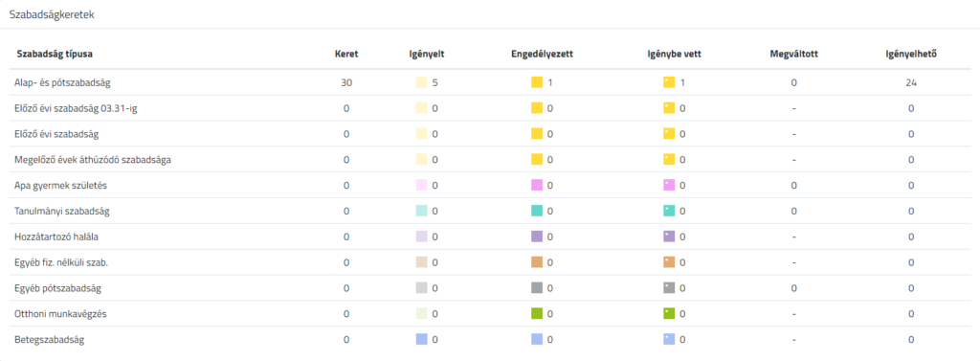Click the Megváltott dash in Betegszabadság row

pyautogui.click(x=793, y=340)
